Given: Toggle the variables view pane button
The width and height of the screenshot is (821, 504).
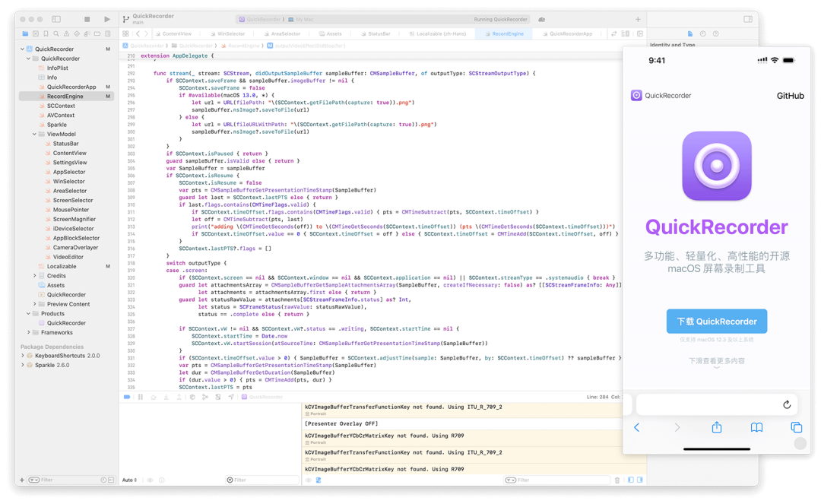Looking at the screenshot, I should [630, 480].
